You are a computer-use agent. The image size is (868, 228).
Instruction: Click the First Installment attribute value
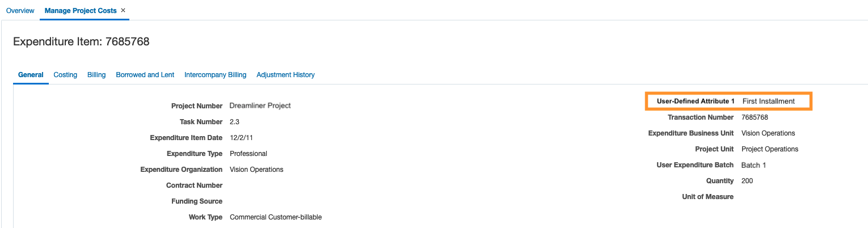(x=768, y=102)
